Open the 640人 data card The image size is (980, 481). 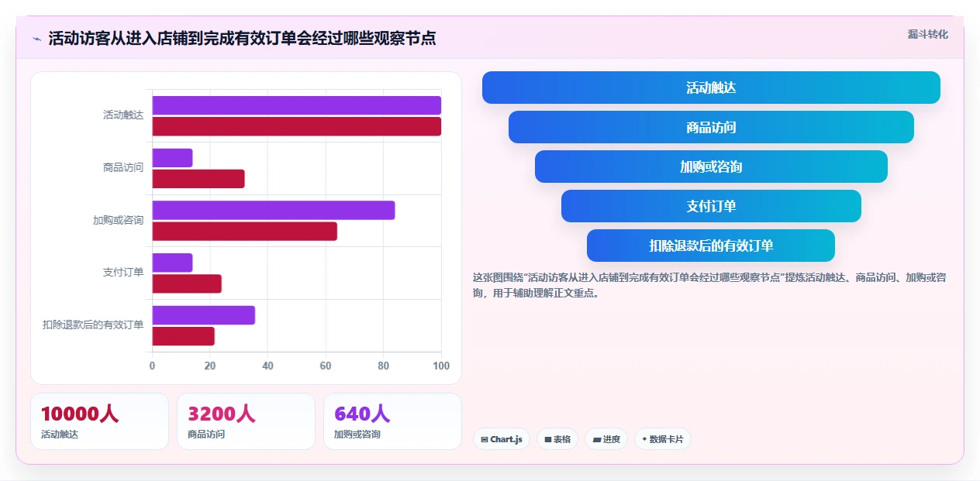[392, 421]
